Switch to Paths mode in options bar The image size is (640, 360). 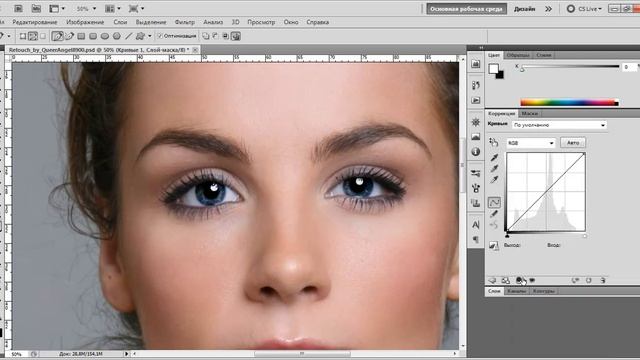pyautogui.click(x=33, y=36)
